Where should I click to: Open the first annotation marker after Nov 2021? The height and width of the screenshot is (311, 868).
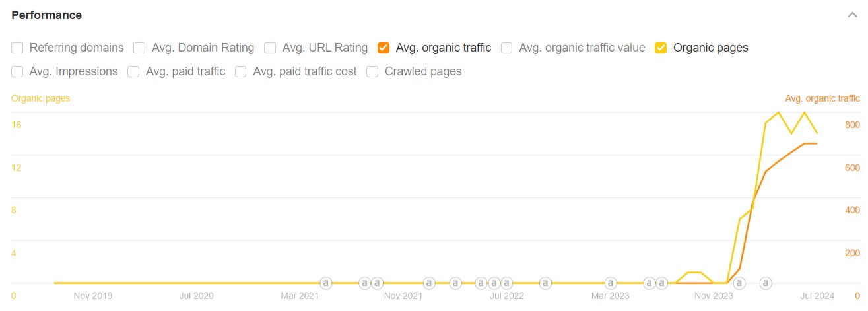click(429, 283)
